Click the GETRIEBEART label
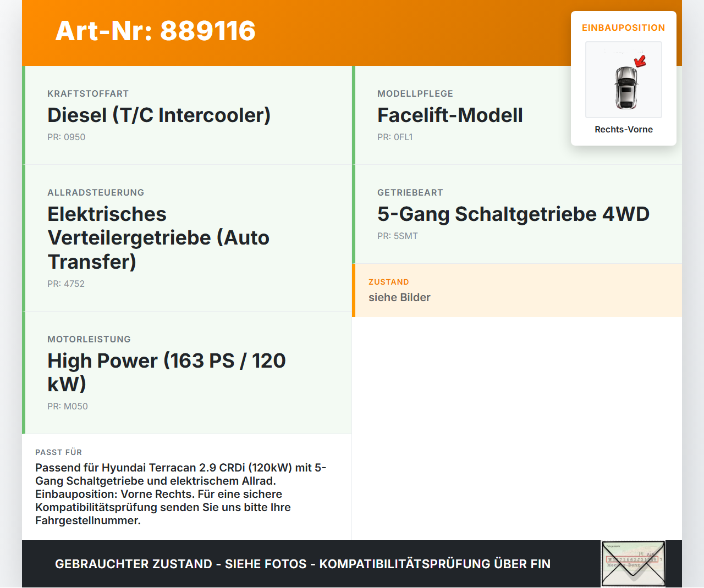 tap(410, 193)
